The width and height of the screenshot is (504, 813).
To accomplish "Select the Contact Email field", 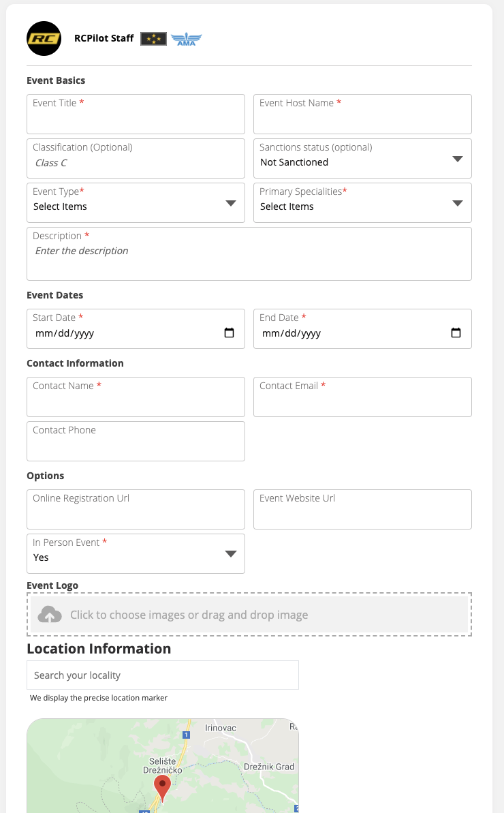I will pos(362,402).
